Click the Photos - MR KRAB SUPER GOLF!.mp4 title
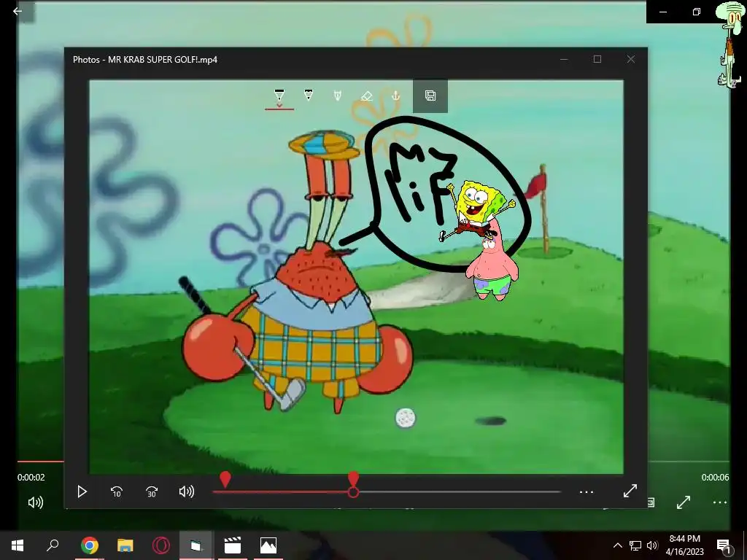This screenshot has height=560, width=747. (145, 60)
